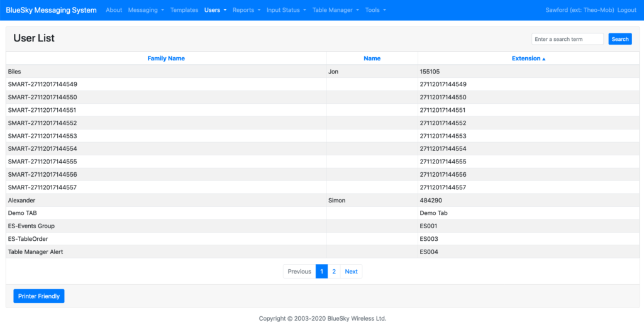Select the ES-Events Group row
Viewport: 644px width, 327px height.
[x=323, y=226]
